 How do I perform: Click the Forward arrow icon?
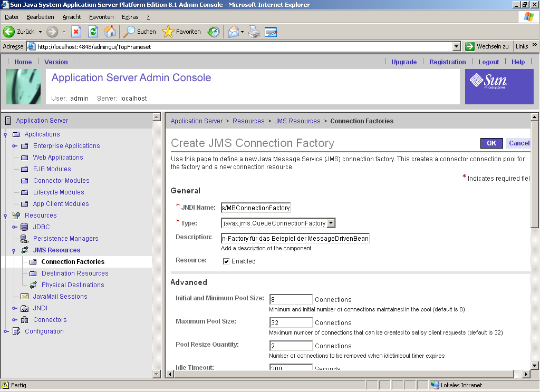52,32
